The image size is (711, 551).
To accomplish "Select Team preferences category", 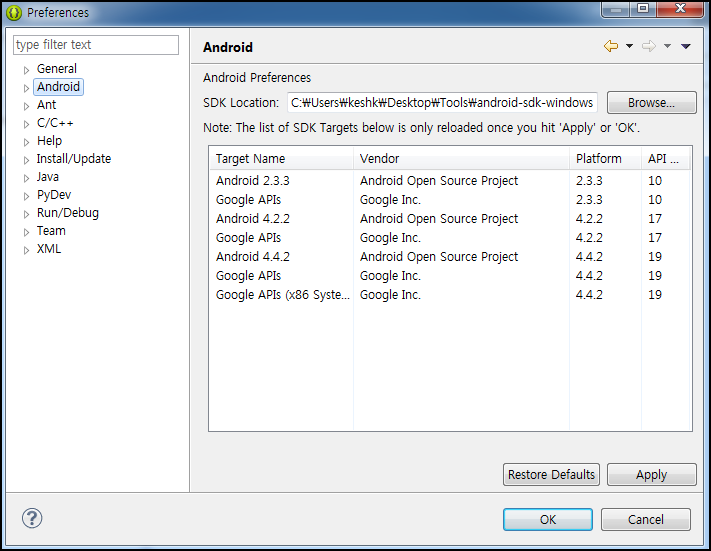I will (x=51, y=231).
